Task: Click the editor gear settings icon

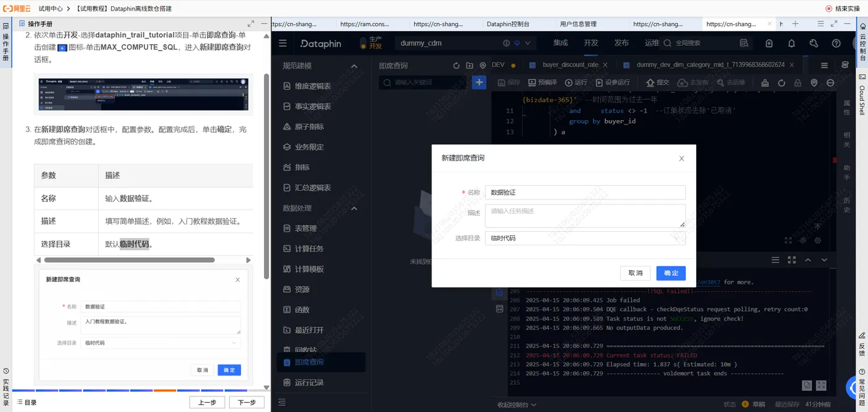Action: [818, 240]
